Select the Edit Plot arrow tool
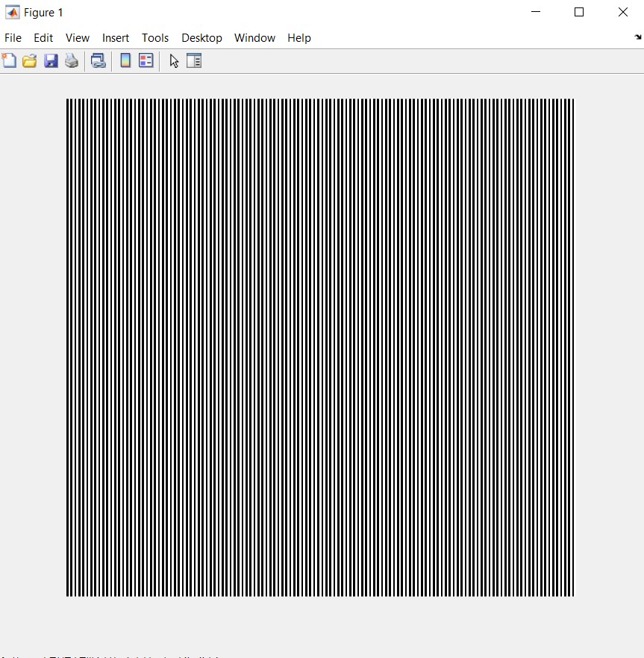Viewport: 644px width, 658px height. [173, 60]
